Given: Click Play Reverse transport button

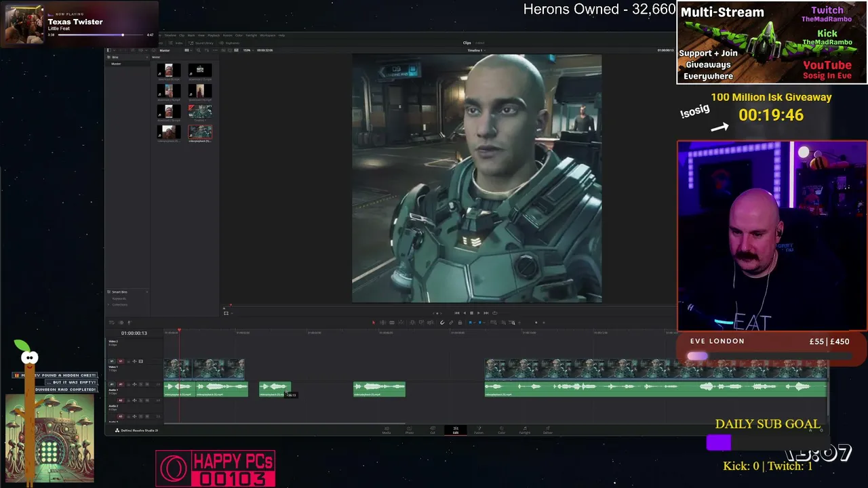Looking at the screenshot, I should pyautogui.click(x=464, y=313).
